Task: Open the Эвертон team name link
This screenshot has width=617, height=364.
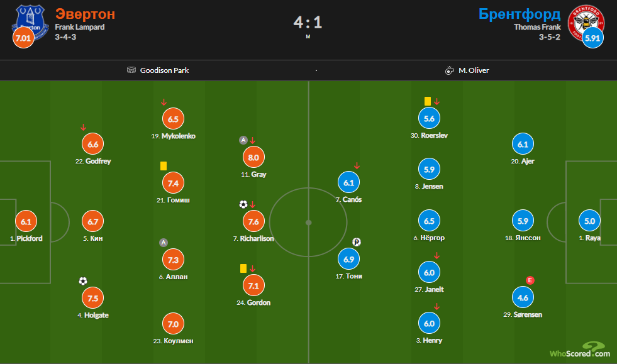Action: [85, 14]
